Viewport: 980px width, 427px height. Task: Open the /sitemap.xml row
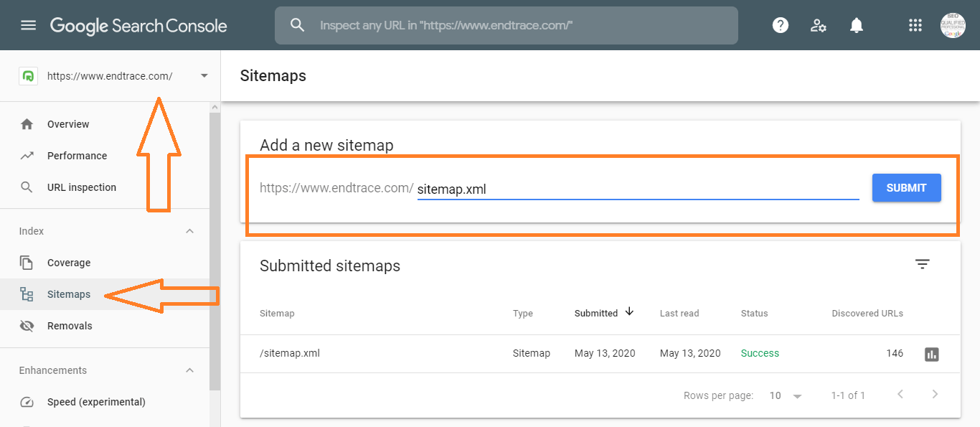[x=600, y=354]
